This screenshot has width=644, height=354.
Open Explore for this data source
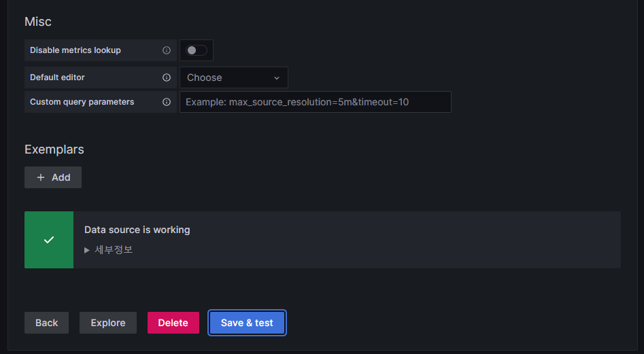coord(108,323)
